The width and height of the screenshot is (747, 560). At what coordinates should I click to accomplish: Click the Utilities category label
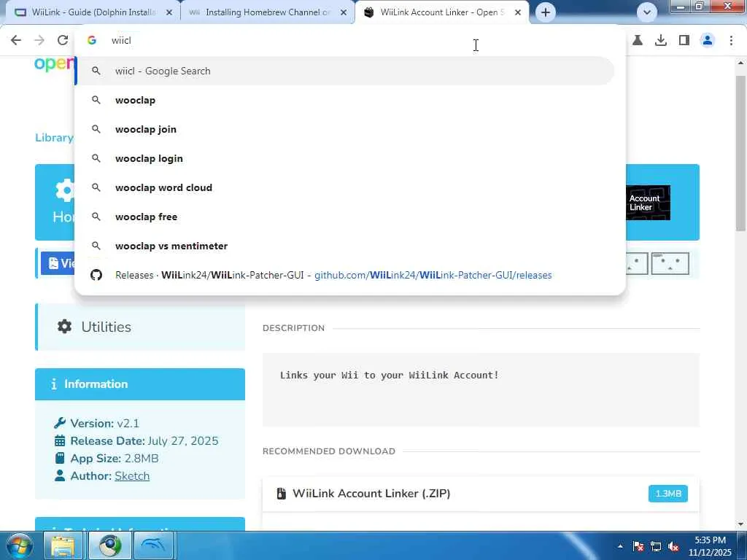(106, 327)
